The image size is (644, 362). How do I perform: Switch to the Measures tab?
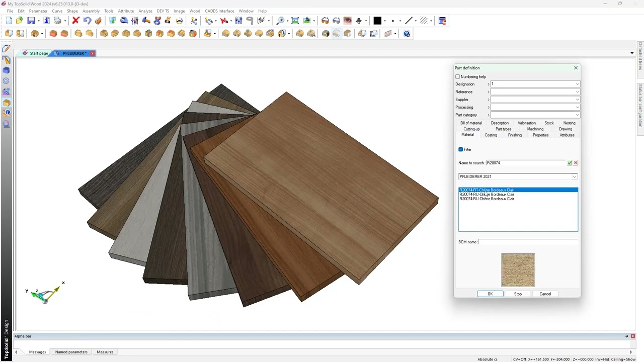click(x=105, y=352)
